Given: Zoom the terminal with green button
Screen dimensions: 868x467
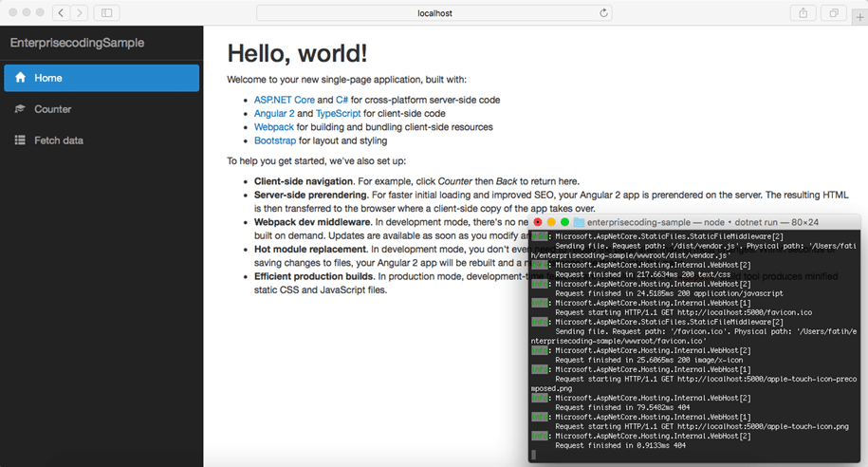Looking at the screenshot, I should tap(564, 222).
